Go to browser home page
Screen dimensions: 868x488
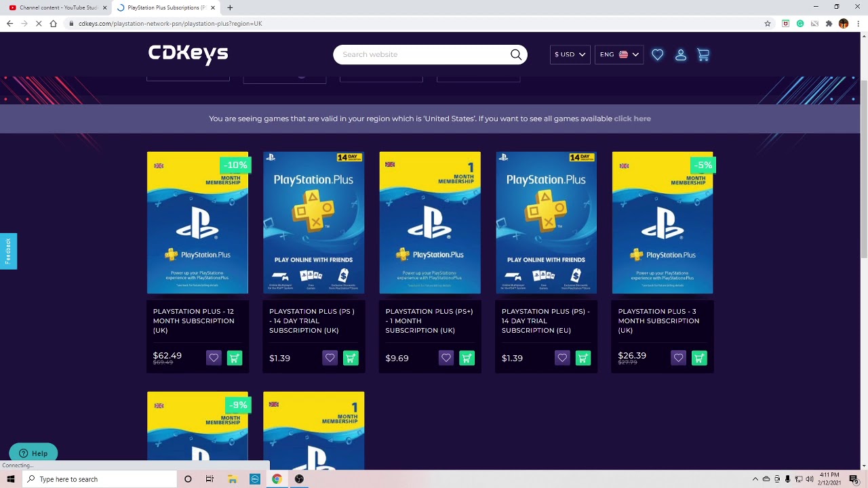[54, 23]
